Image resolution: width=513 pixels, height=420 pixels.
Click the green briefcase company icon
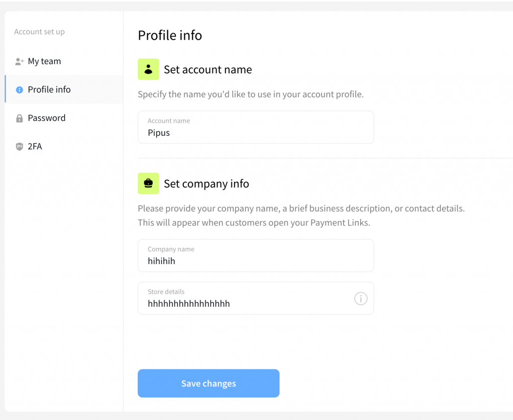click(x=148, y=183)
